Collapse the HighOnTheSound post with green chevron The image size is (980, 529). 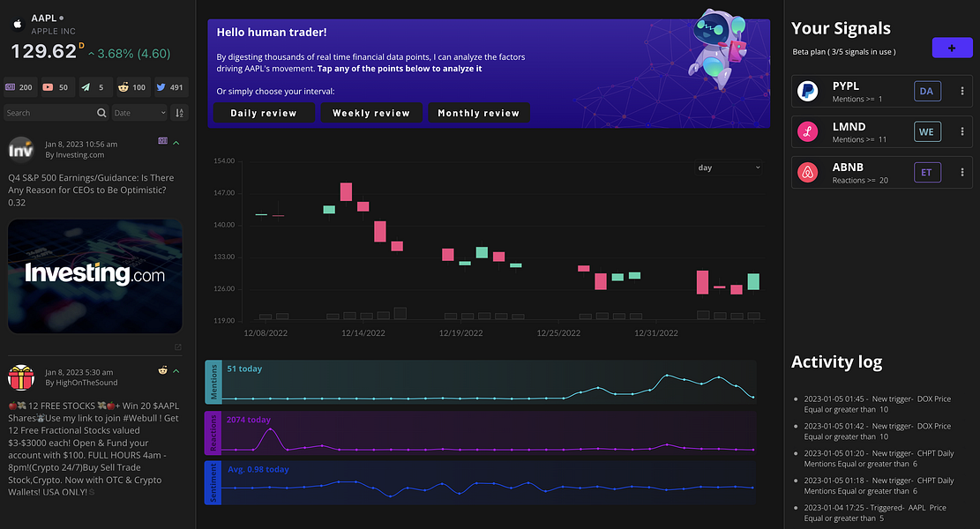[176, 371]
